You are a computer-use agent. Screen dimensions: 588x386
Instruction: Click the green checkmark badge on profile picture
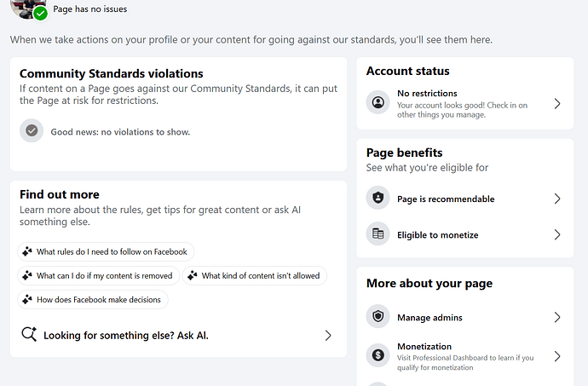tap(41, 14)
